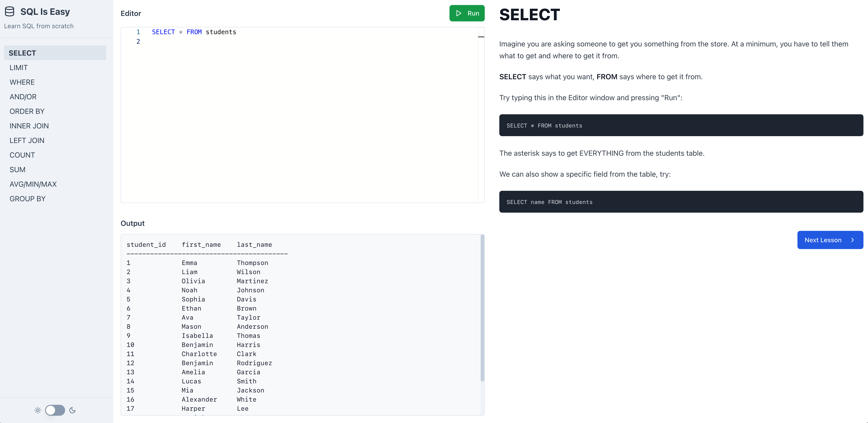
Task: Select the LEFT JOIN lesson
Action: point(27,140)
